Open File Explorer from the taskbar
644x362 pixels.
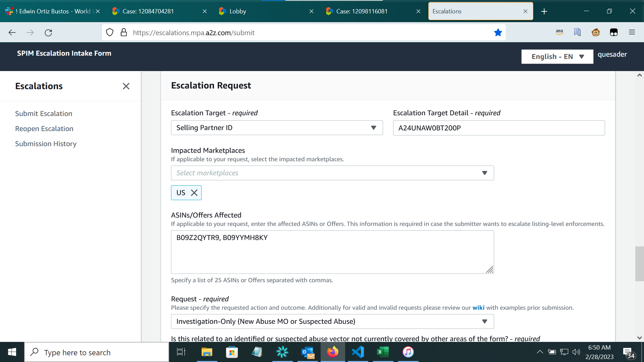click(207, 352)
